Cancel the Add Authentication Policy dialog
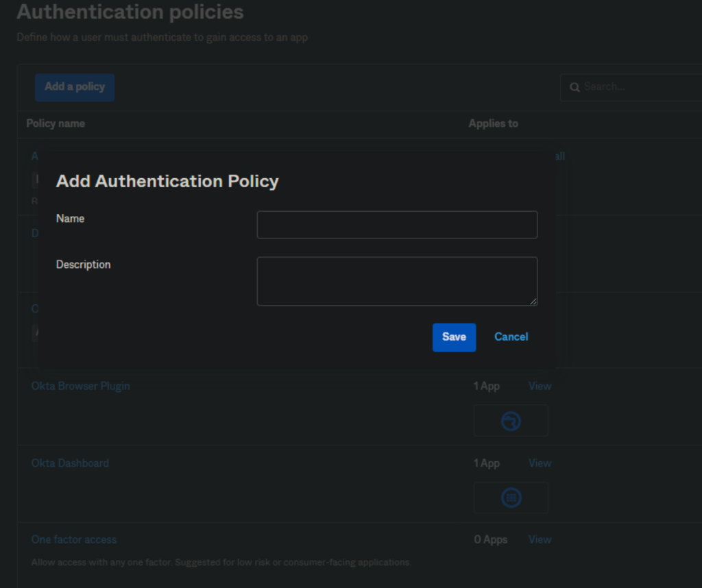 [511, 337]
